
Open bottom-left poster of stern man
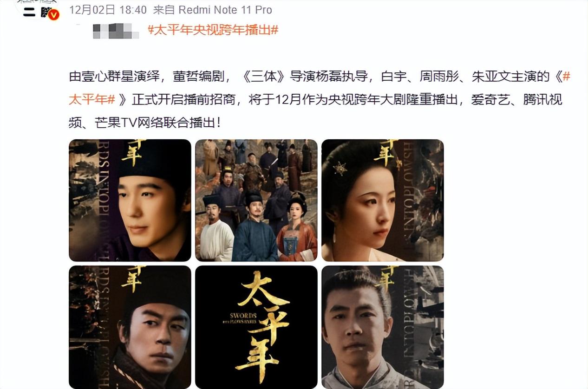tap(130, 327)
